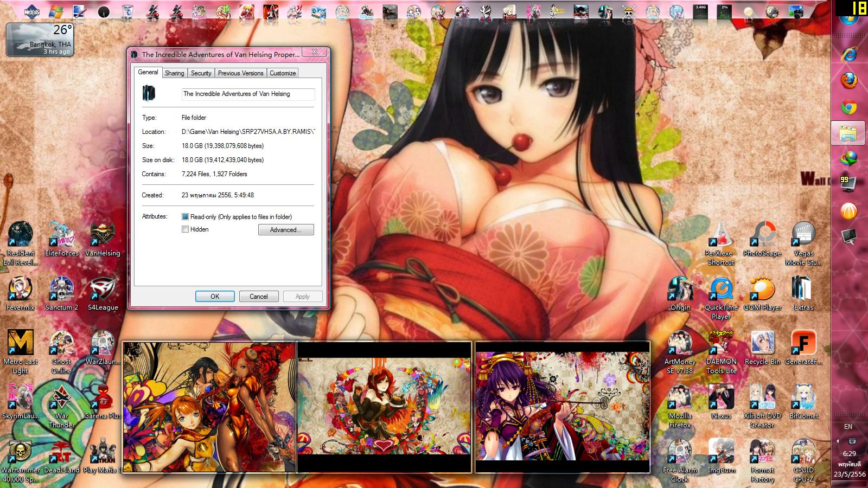Show hidden tray icons arrow
The image size is (868, 488).
tap(838, 441)
